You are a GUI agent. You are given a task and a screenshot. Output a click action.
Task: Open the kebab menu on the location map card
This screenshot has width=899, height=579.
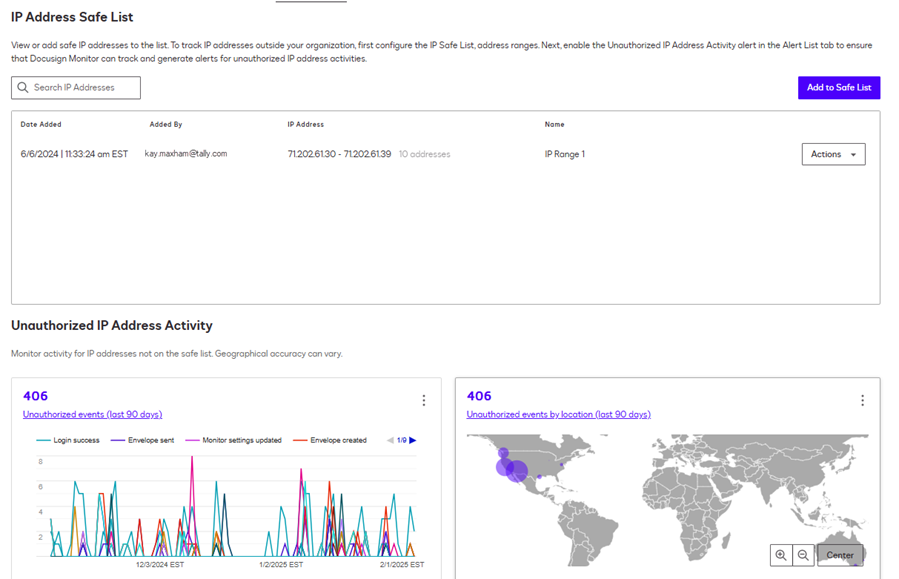pyautogui.click(x=863, y=400)
